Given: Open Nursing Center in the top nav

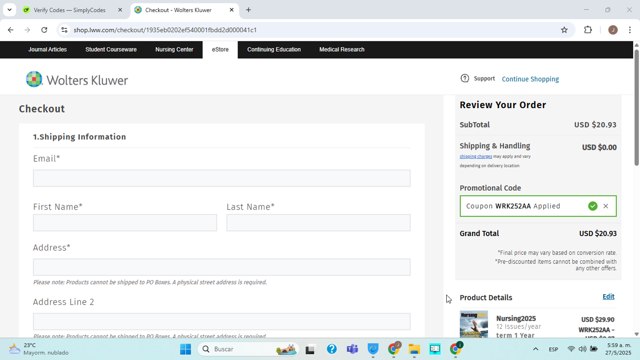Looking at the screenshot, I should pyautogui.click(x=174, y=49).
